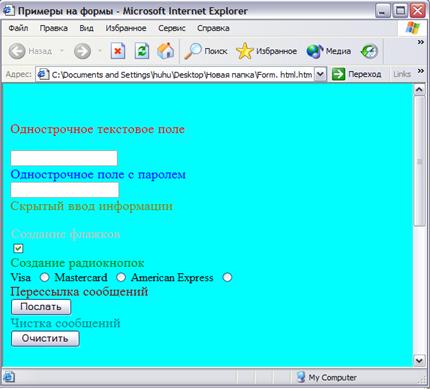Select the Mastercard radio button
Screen dimensions: 430x389
[121, 277]
